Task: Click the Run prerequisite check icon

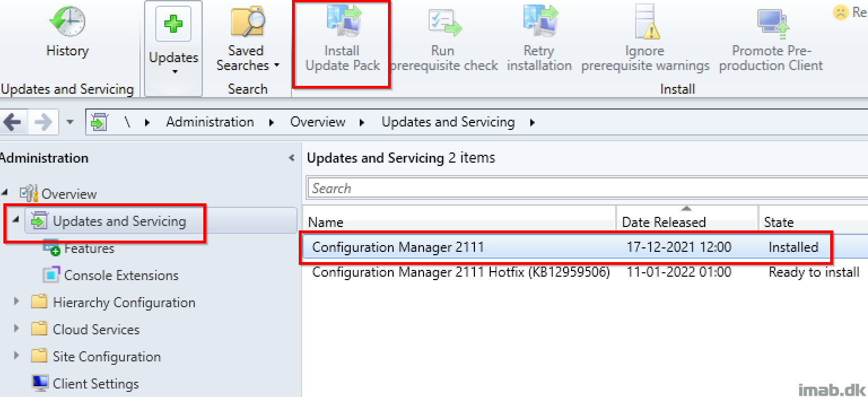Action: 444,23
